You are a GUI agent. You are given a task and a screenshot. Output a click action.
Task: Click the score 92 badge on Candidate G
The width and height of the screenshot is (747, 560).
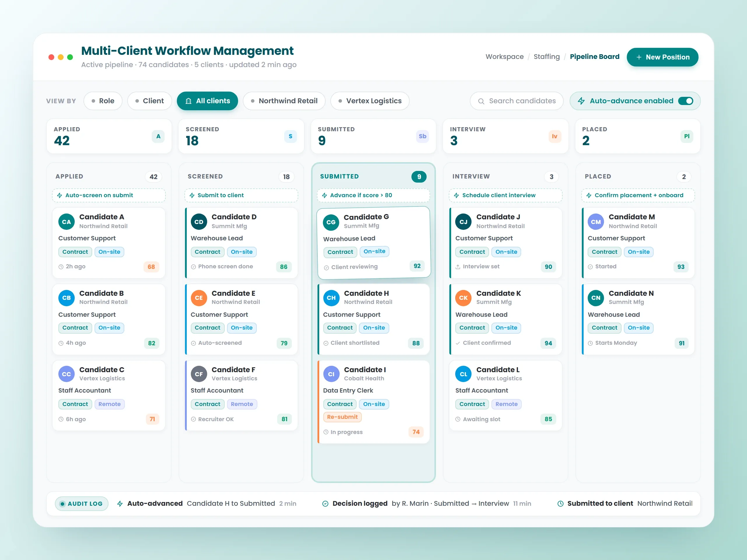(417, 266)
